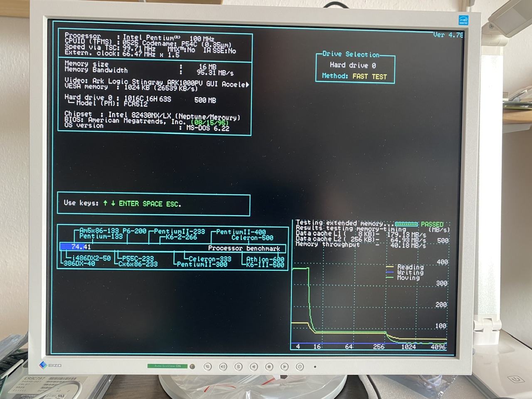The width and height of the screenshot is (532, 399).
Task: Click the Celeron-333 benchmark marker
Action: click(210, 259)
